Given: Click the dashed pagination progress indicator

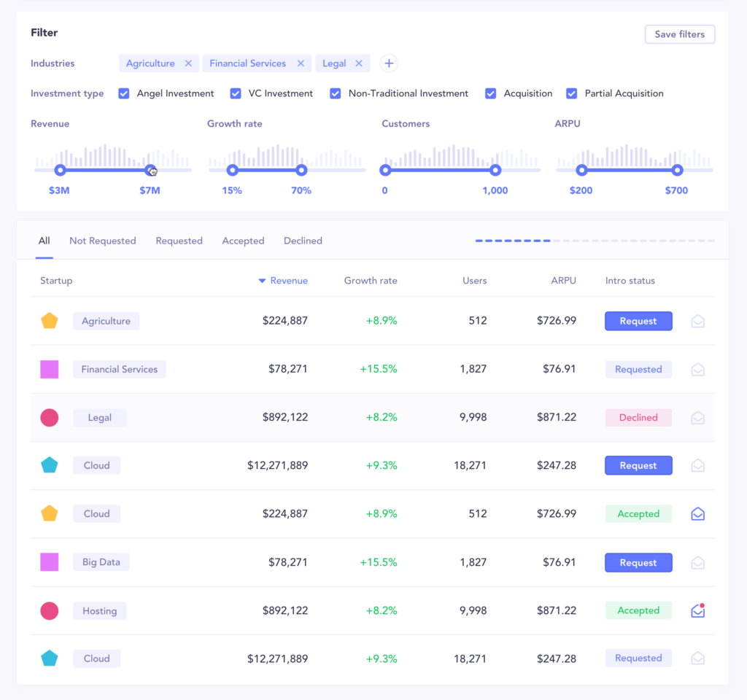Looking at the screenshot, I should [595, 241].
